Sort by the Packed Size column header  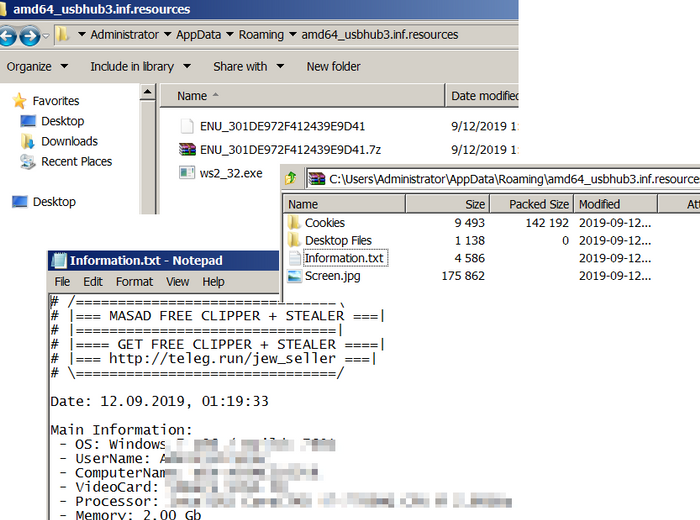[x=540, y=204]
